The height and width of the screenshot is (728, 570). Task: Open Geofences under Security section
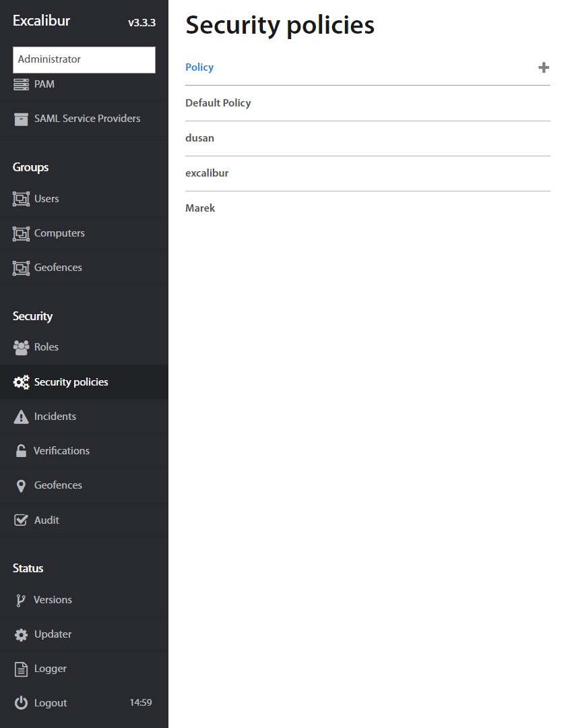tap(58, 485)
